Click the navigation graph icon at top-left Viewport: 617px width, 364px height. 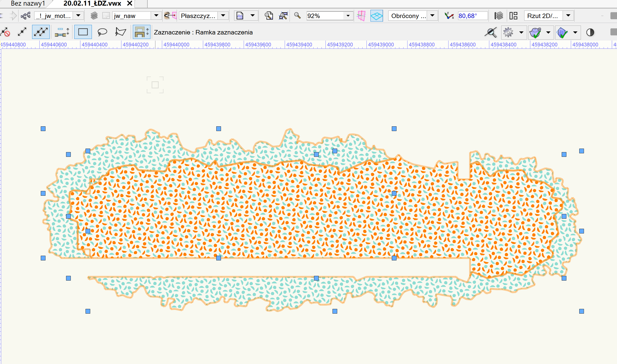(26, 15)
